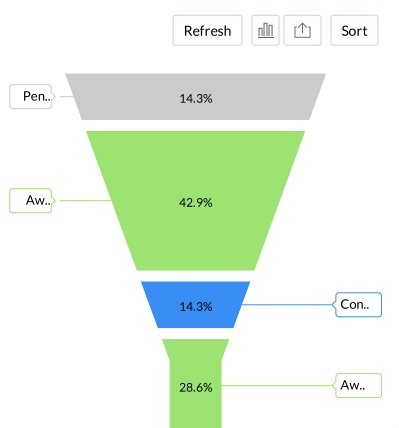Image resolution: width=399 pixels, height=428 pixels.
Task: Click the 42.9% percentage text
Action: coord(196,203)
